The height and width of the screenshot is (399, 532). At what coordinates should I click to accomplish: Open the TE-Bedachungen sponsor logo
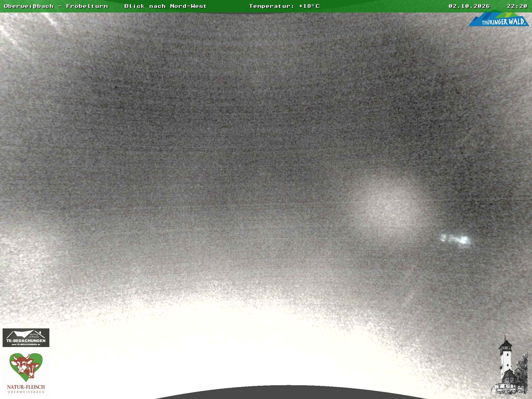[26, 337]
